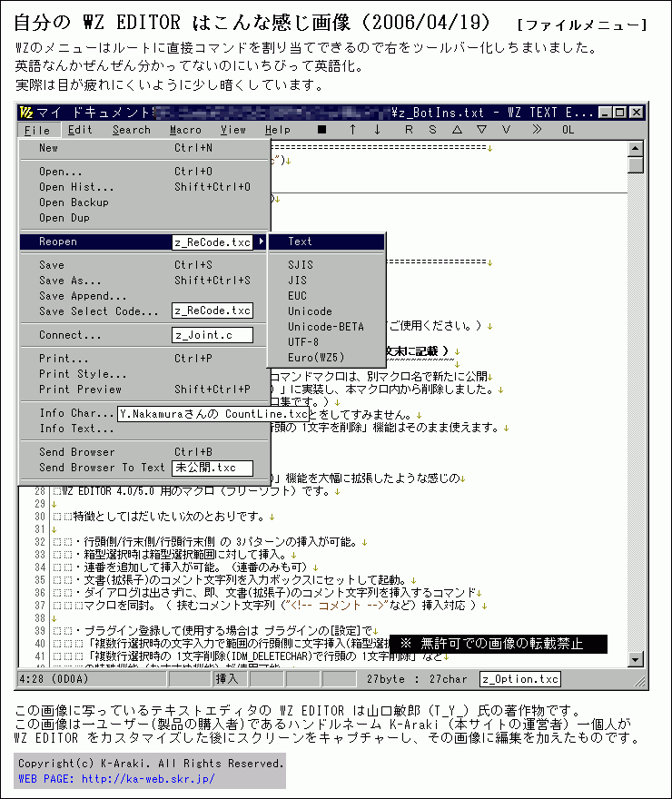
Task: Click line number 39 in the gutter
Action: [40, 631]
